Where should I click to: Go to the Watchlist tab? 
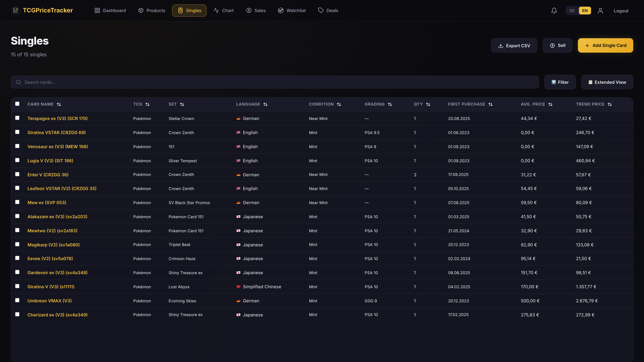point(292,11)
